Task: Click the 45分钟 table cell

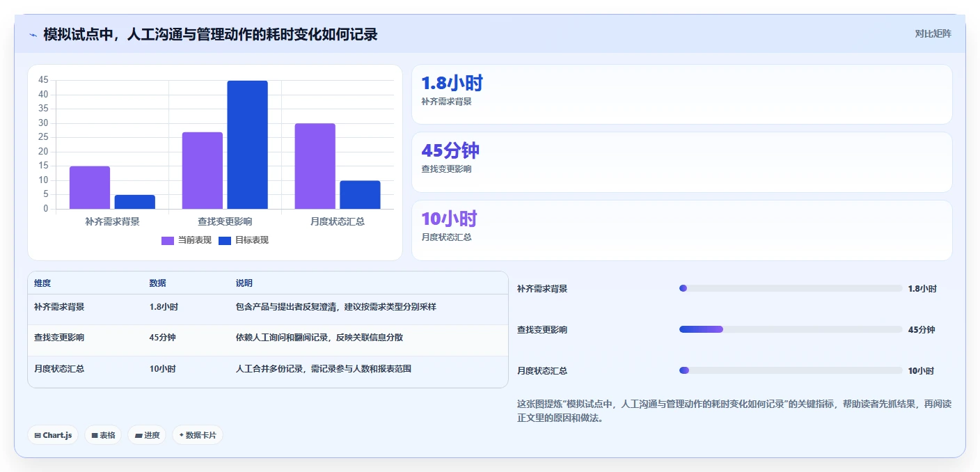Action: pos(162,338)
